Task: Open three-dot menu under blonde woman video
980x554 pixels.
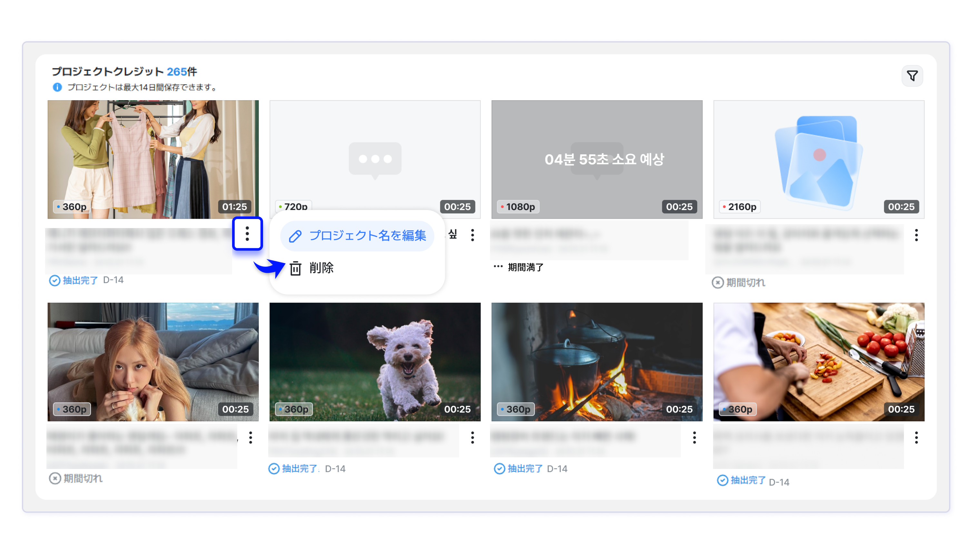Action: [250, 437]
